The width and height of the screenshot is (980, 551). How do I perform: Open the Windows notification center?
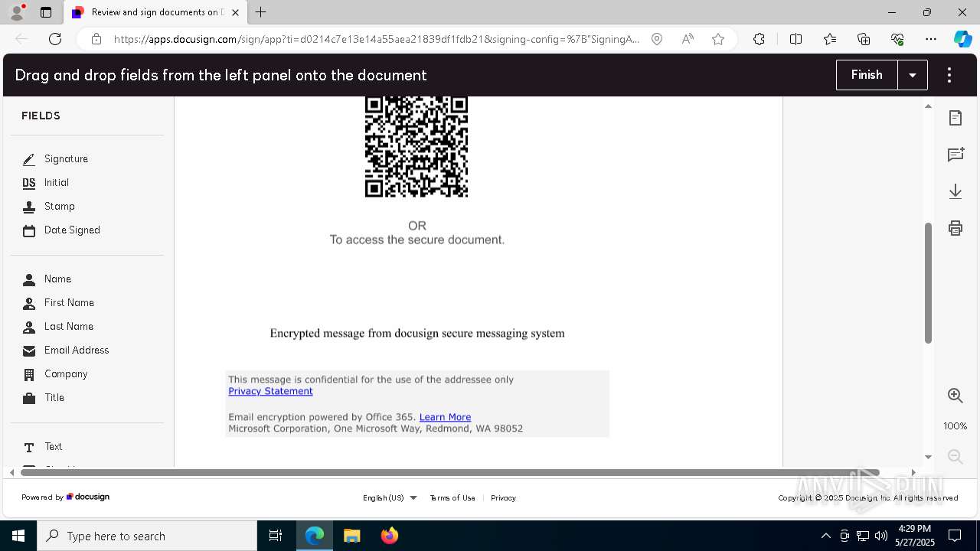955,536
